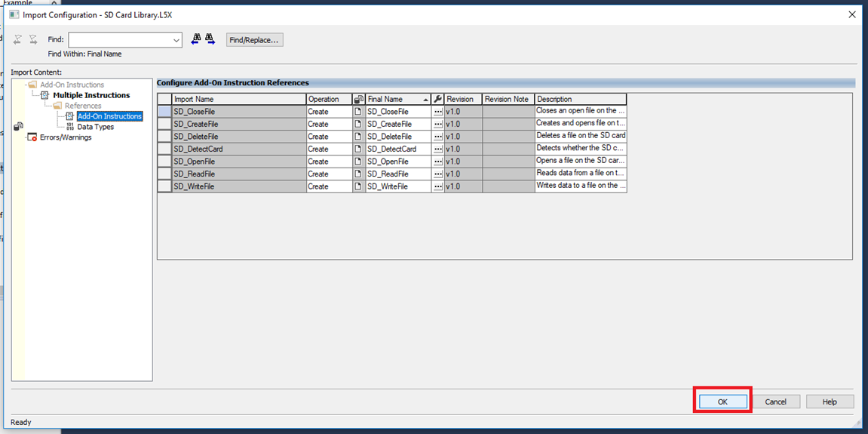Viewport: 868px width, 434px height.
Task: Select Multiple Instructions tree node
Action: click(x=91, y=95)
